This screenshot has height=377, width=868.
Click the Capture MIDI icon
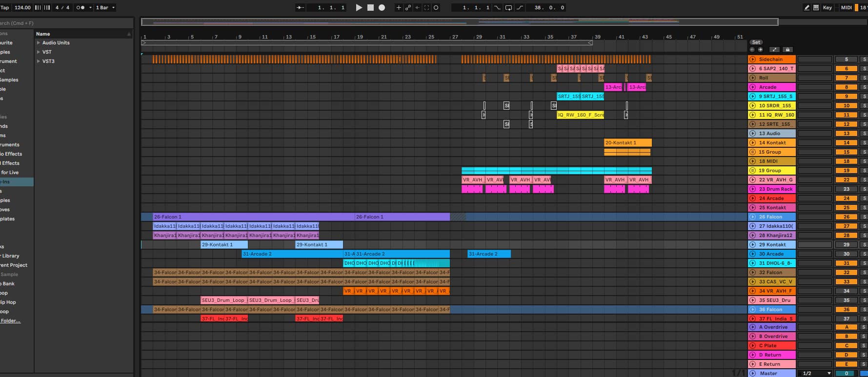[x=426, y=7]
